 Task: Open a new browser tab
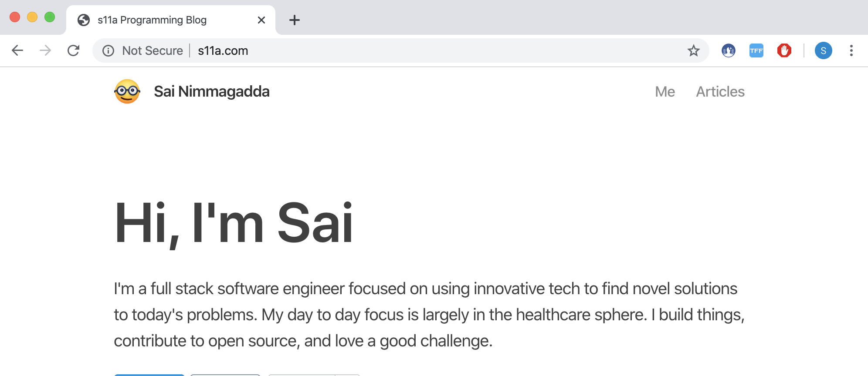click(295, 20)
